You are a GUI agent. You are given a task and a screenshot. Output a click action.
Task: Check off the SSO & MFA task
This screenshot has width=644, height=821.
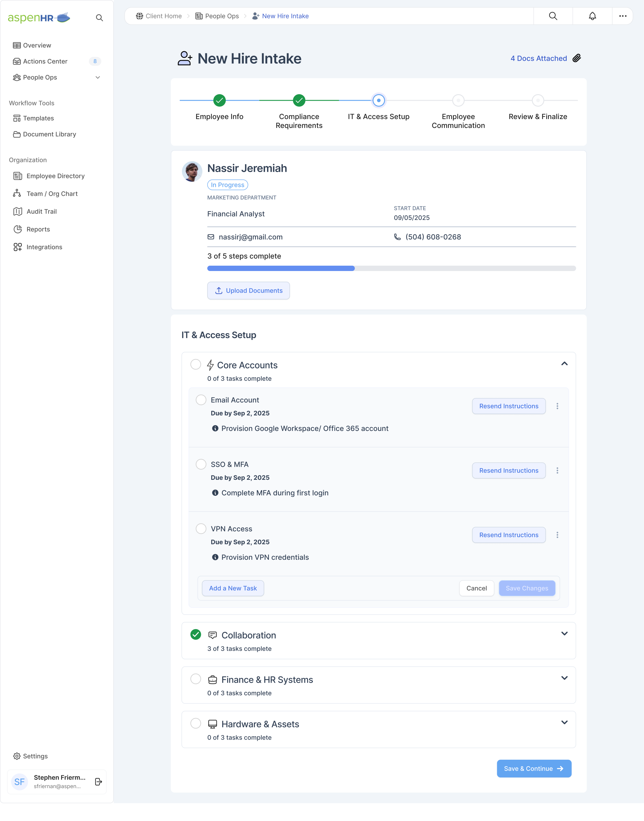201,464
